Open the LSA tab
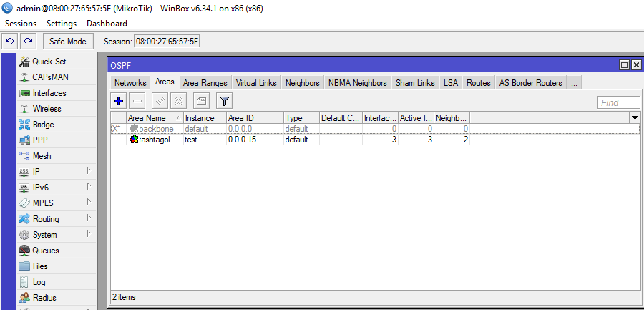The image size is (644, 310). click(x=451, y=82)
